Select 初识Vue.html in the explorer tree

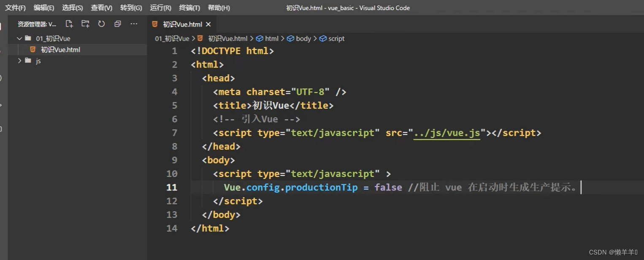pyautogui.click(x=60, y=50)
